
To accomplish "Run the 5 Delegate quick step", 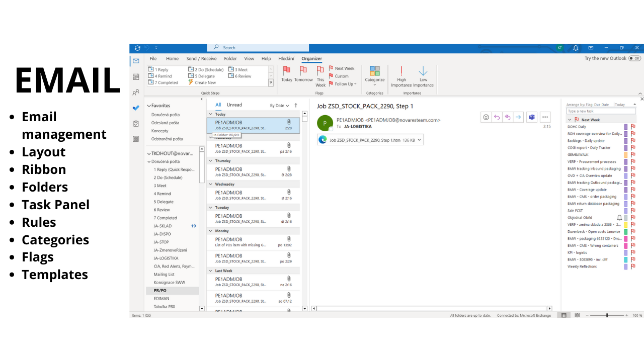I will coord(202,76).
